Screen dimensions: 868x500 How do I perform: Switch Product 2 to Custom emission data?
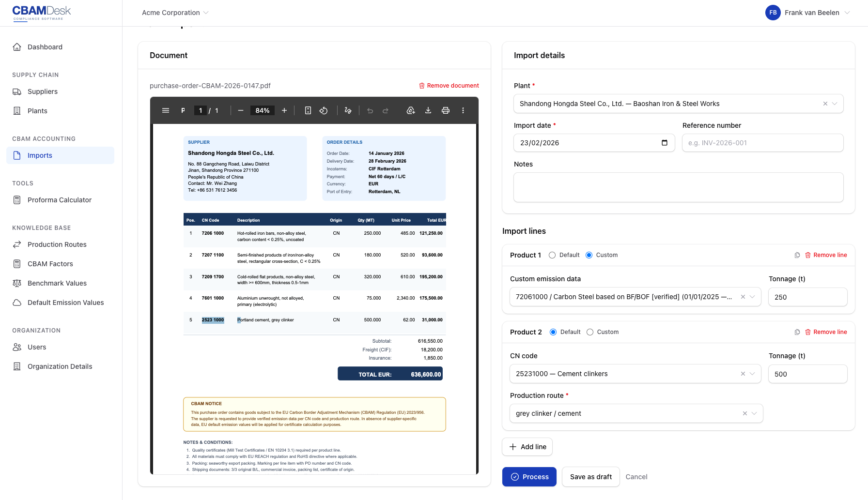tap(590, 332)
